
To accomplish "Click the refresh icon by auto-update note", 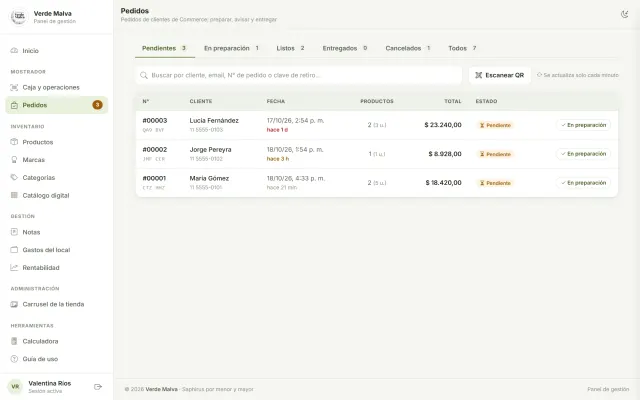I will click(539, 75).
